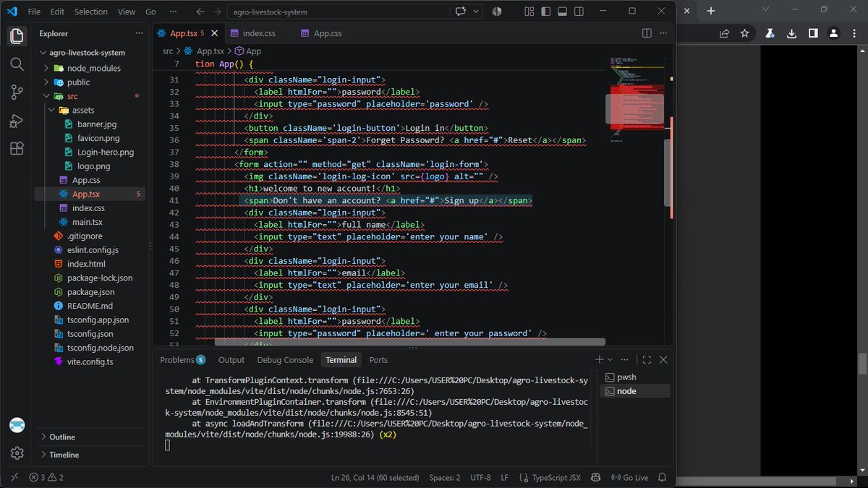
Task: Open Chrome tab search dropdown
Action: [x=765, y=9]
